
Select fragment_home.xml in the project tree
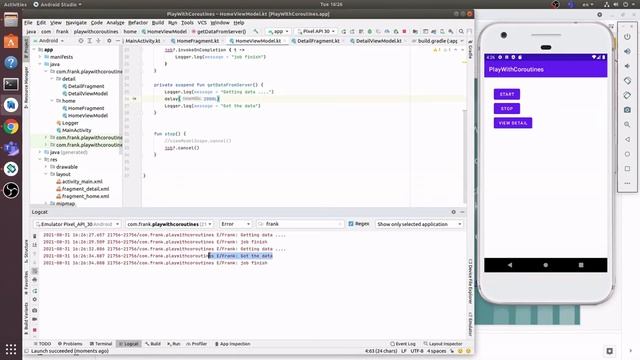pyautogui.click(x=82, y=196)
